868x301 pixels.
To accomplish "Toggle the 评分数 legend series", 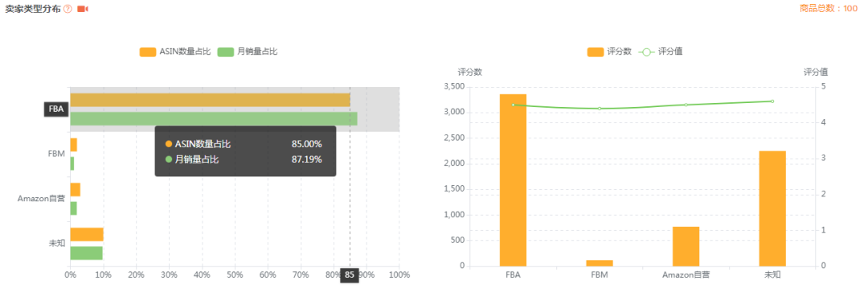I will point(609,52).
